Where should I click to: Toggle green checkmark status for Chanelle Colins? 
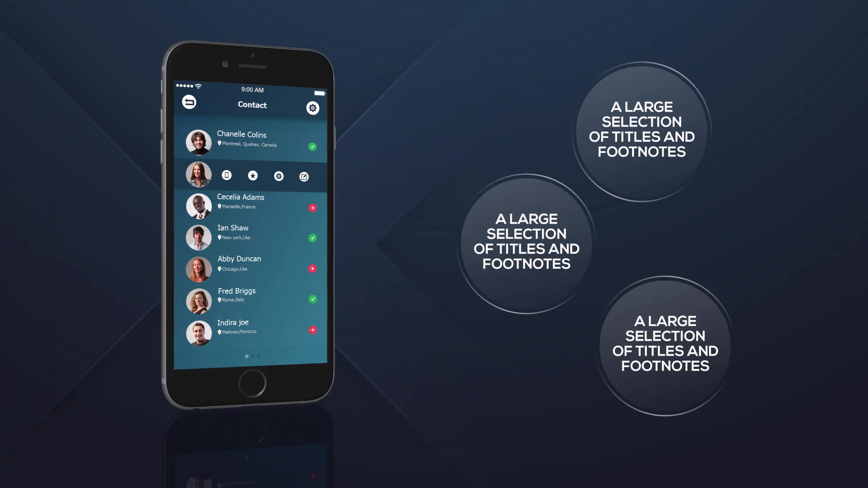coord(312,146)
